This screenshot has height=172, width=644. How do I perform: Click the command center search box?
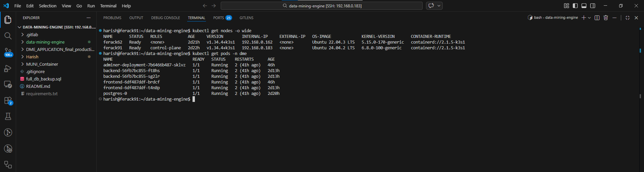(322, 6)
